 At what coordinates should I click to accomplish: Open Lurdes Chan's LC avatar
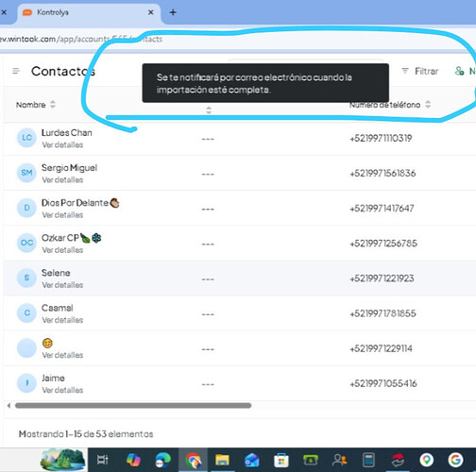(x=26, y=138)
